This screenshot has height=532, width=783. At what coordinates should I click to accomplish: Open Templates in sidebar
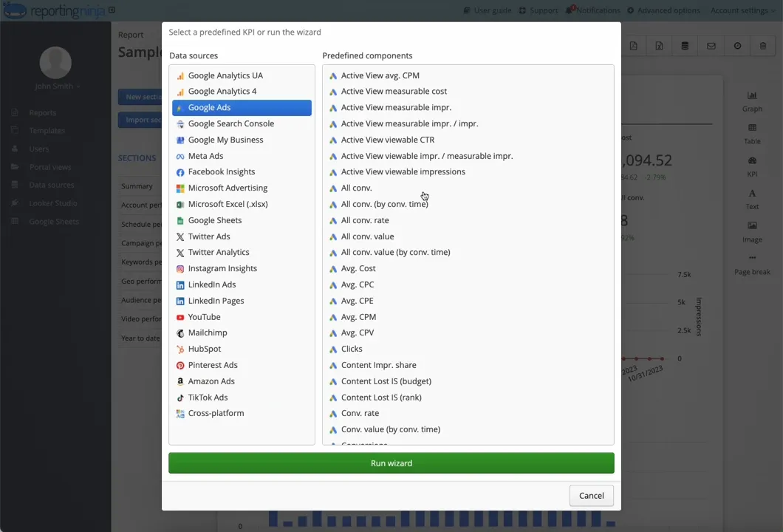pyautogui.click(x=47, y=131)
